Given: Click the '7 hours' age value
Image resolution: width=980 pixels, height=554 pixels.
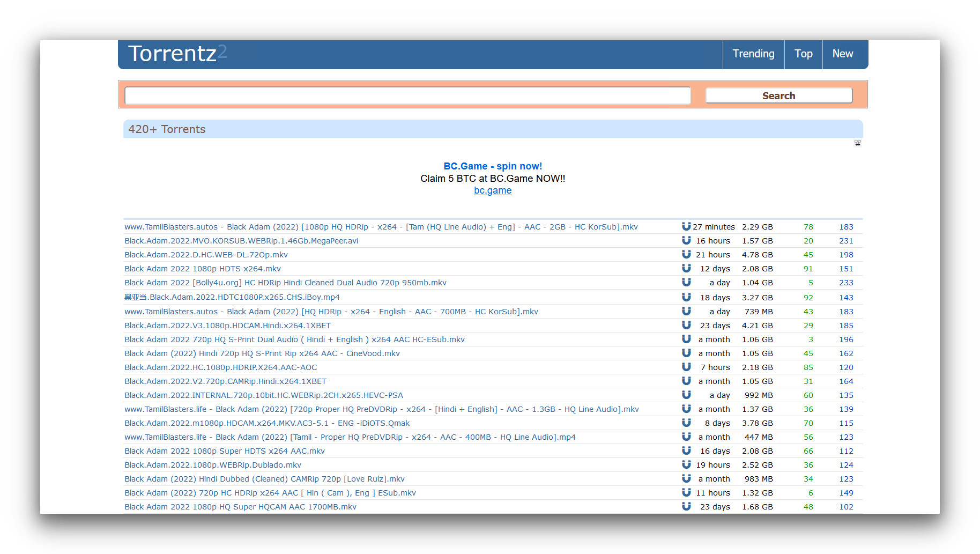Looking at the screenshot, I should pos(715,367).
